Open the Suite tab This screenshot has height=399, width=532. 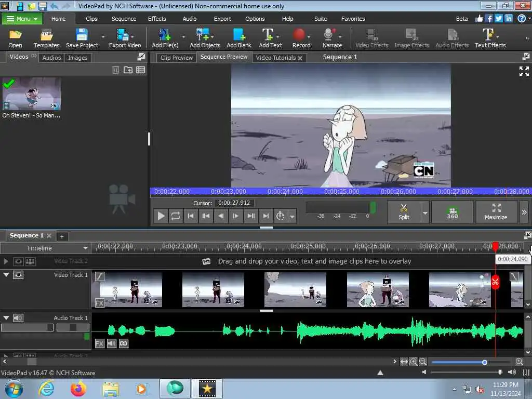(x=320, y=19)
